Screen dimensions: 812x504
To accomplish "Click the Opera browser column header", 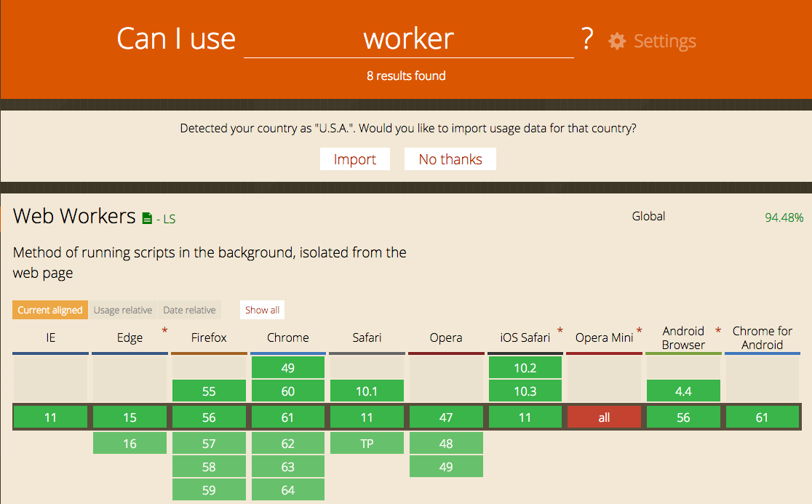I will click(x=446, y=338).
